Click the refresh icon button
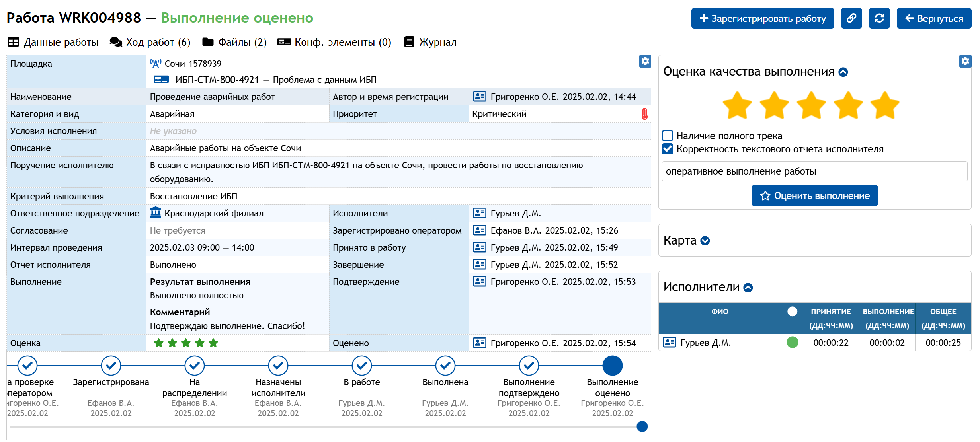 click(x=879, y=18)
